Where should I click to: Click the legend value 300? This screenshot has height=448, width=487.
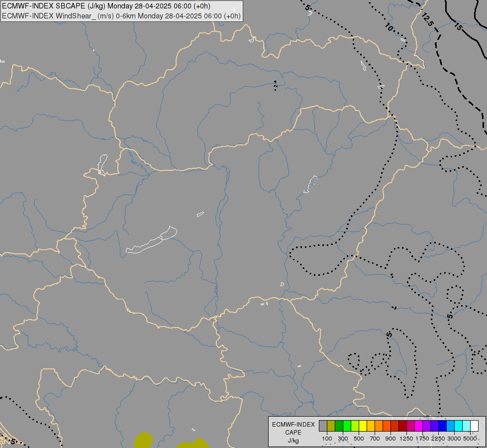[x=343, y=439]
